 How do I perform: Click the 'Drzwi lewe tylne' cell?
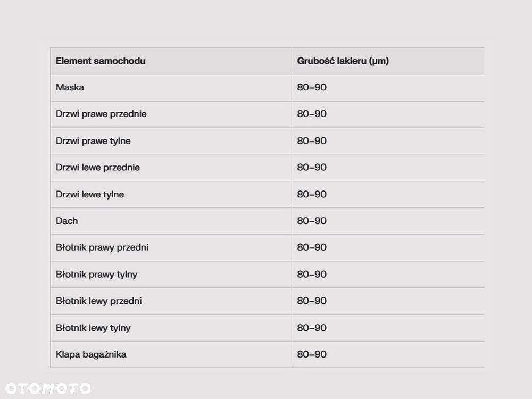tap(90, 194)
